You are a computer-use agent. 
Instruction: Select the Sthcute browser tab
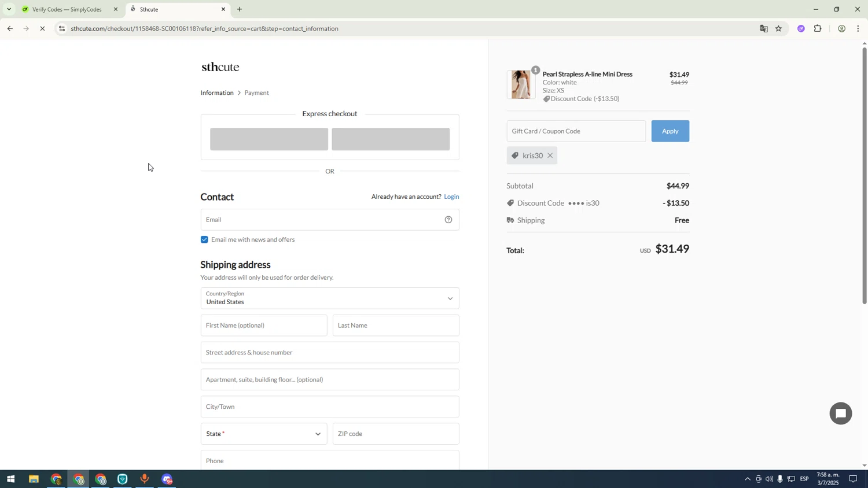[x=176, y=9]
